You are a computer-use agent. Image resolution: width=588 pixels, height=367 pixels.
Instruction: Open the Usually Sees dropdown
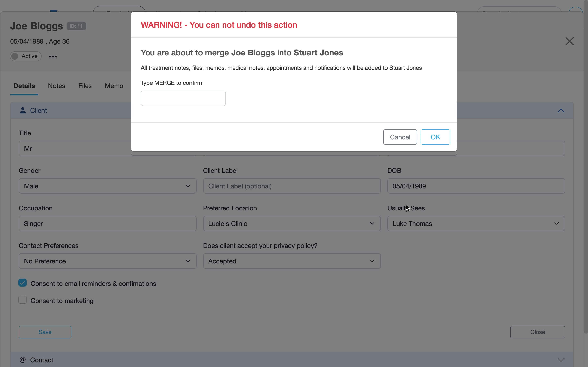click(x=476, y=223)
